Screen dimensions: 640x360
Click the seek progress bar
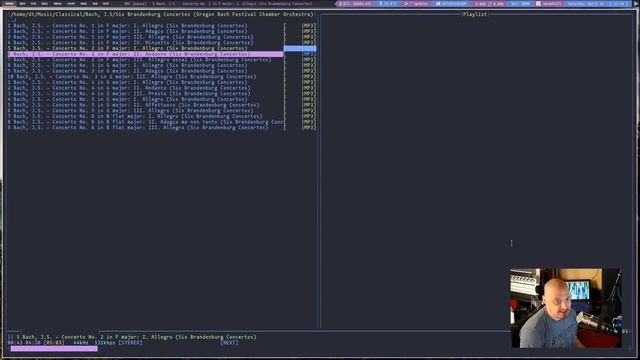[54, 349]
